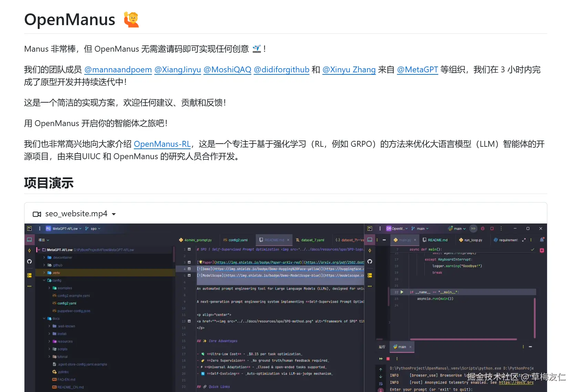Select puppeteer-config.json in the project tree
The height and width of the screenshot is (392, 576).
tap(71, 311)
